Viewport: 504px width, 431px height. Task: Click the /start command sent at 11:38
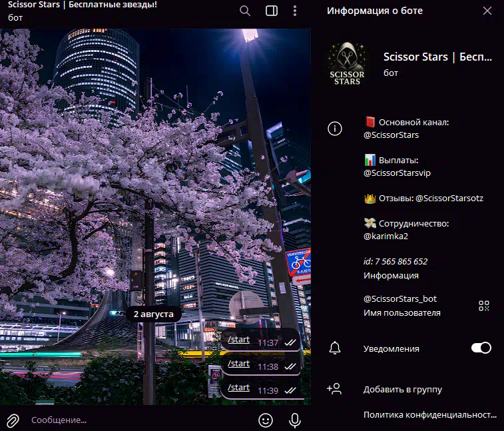point(238,364)
